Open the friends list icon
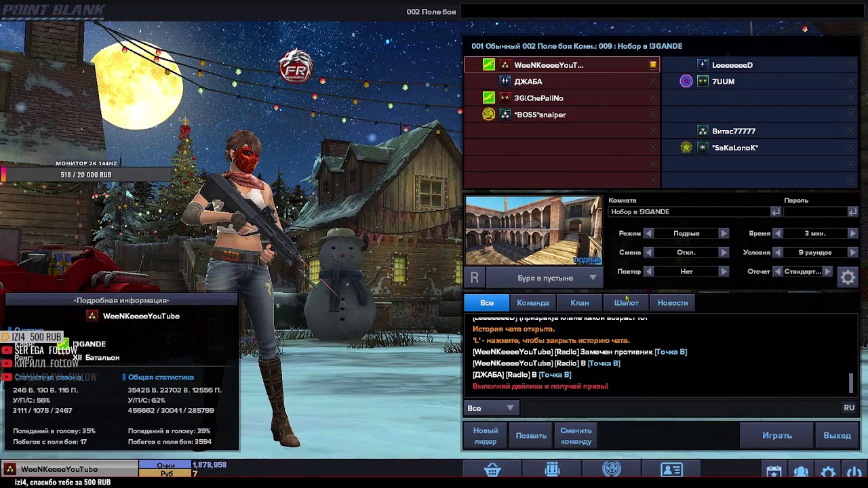The image size is (868, 488). 801,472
